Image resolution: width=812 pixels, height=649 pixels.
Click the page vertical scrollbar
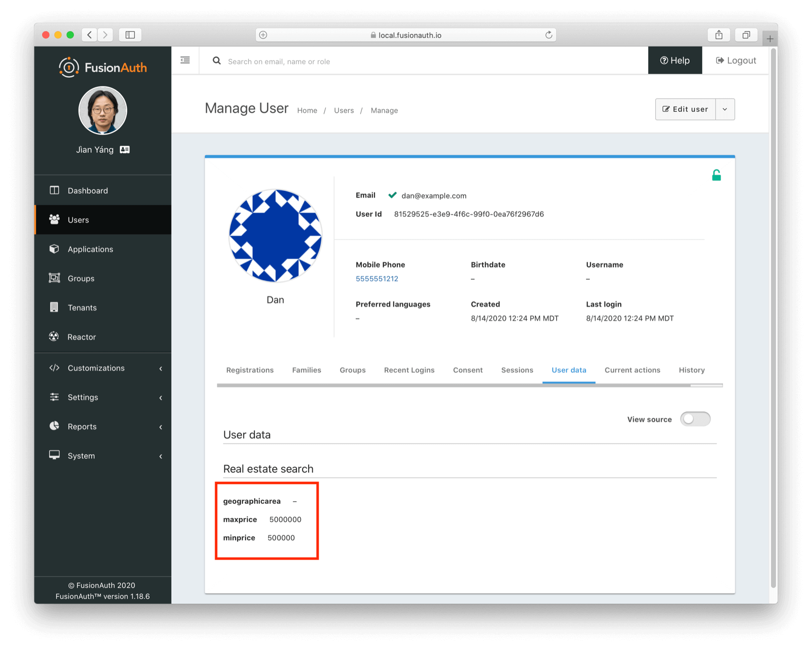(773, 318)
